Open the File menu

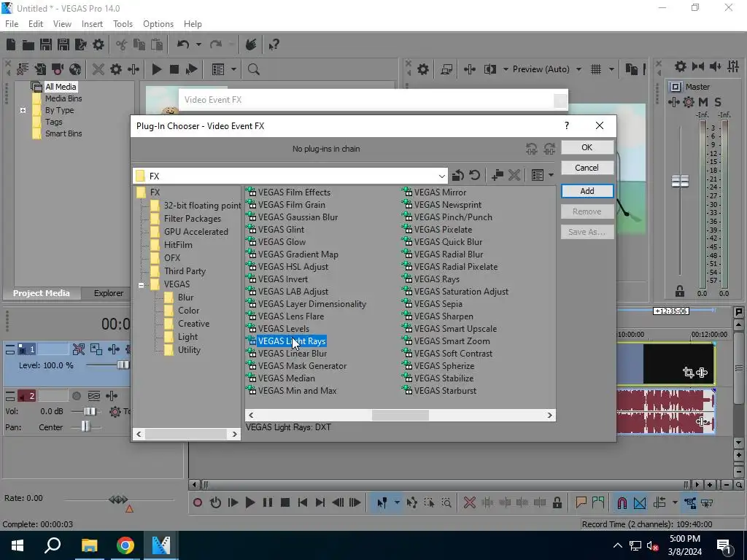12,24
